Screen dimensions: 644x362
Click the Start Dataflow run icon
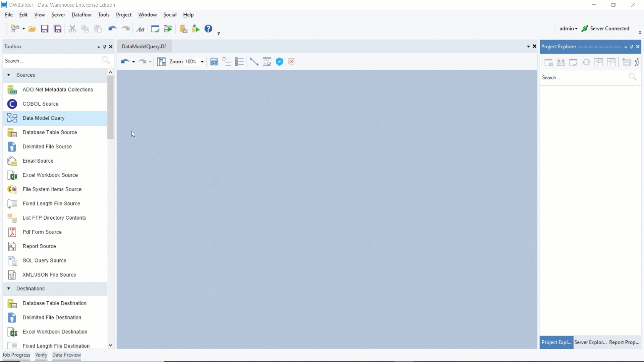click(x=168, y=29)
